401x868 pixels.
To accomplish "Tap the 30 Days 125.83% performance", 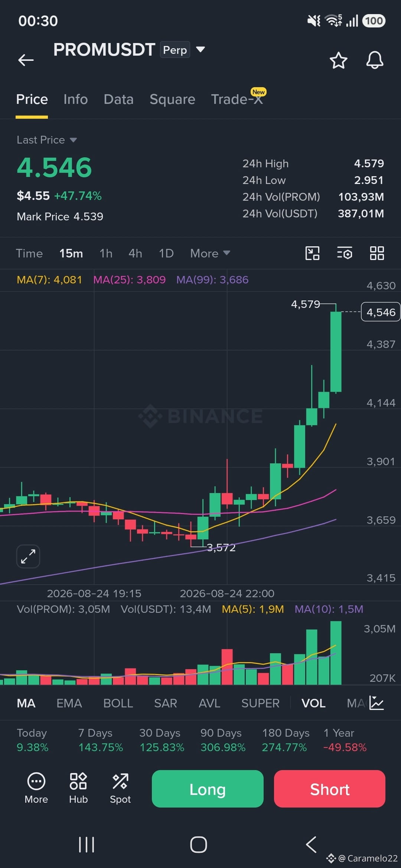I will click(x=162, y=740).
